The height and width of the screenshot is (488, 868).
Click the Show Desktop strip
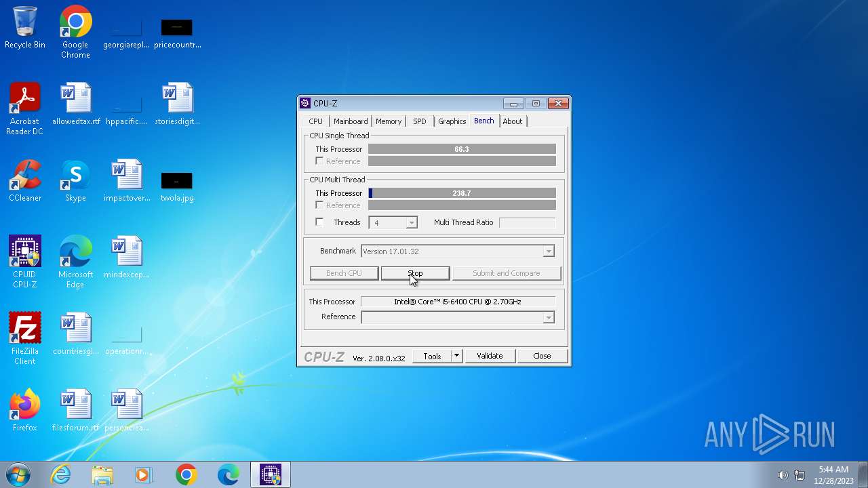point(863,474)
